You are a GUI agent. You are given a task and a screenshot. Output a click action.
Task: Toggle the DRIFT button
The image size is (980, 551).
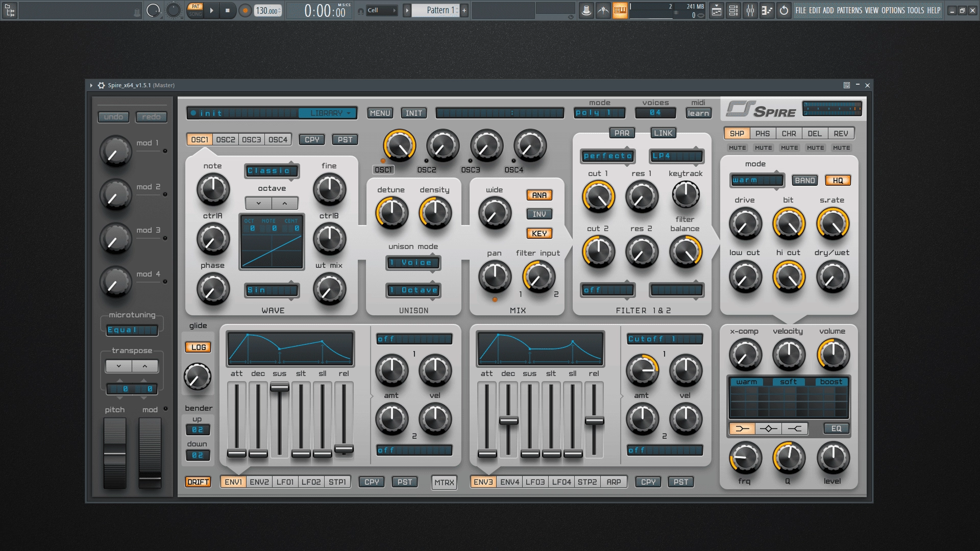click(x=198, y=482)
